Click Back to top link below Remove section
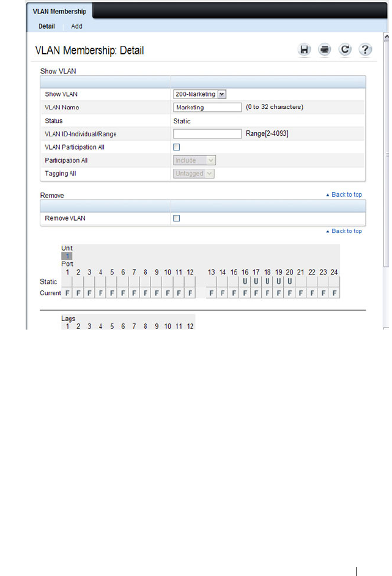The height and width of the screenshot is (576, 392). coord(344,231)
